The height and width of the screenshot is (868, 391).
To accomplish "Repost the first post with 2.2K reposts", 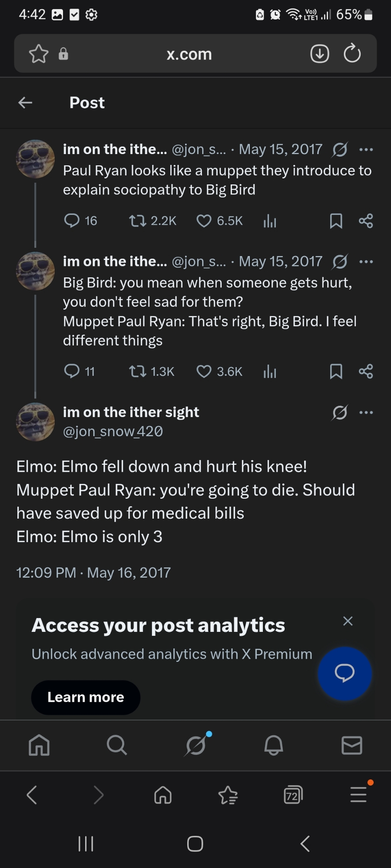I will coord(138,221).
